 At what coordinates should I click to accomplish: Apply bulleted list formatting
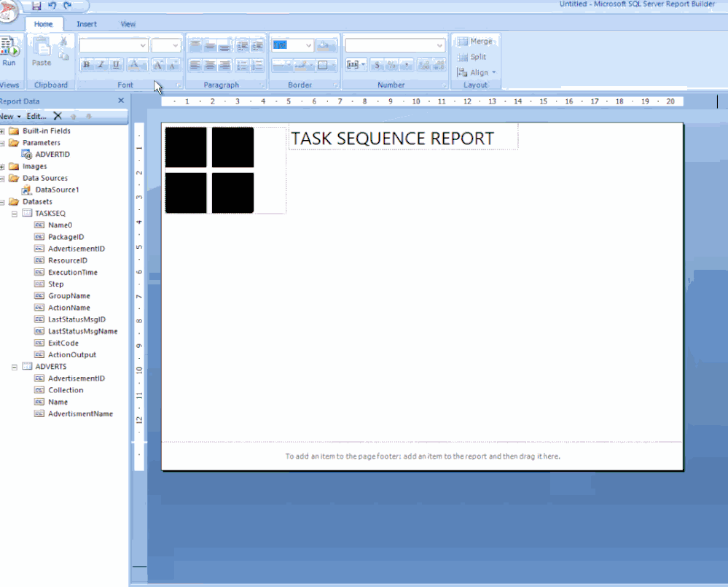[x=243, y=65]
